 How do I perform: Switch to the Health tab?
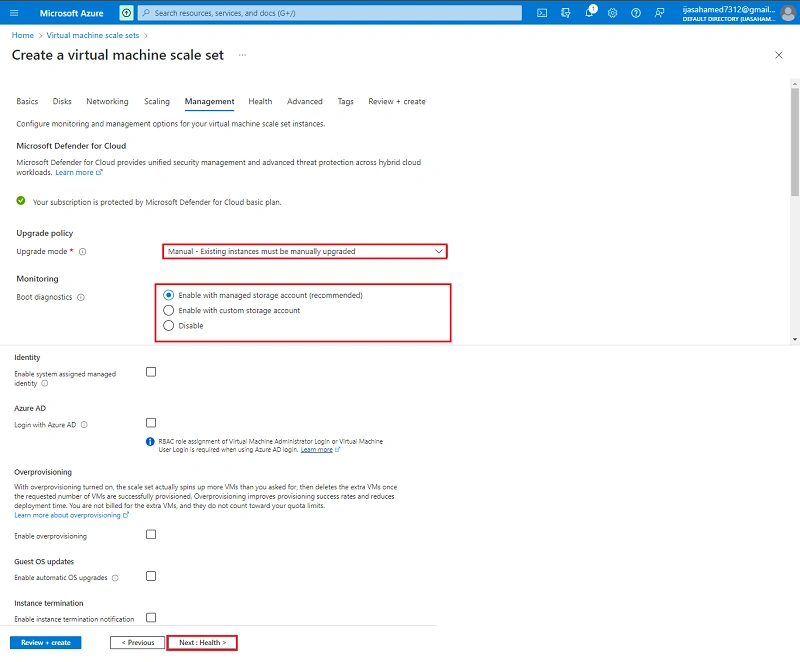pyautogui.click(x=260, y=101)
